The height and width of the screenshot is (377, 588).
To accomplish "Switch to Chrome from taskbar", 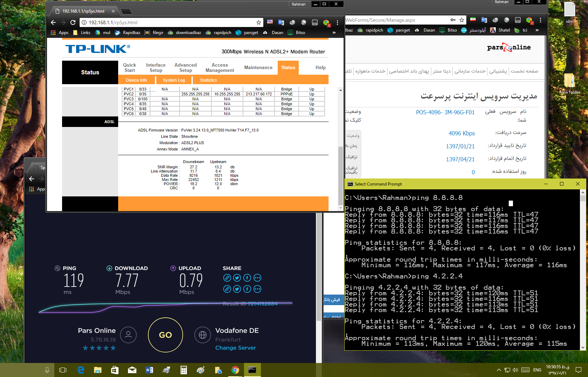I will 235,370.
